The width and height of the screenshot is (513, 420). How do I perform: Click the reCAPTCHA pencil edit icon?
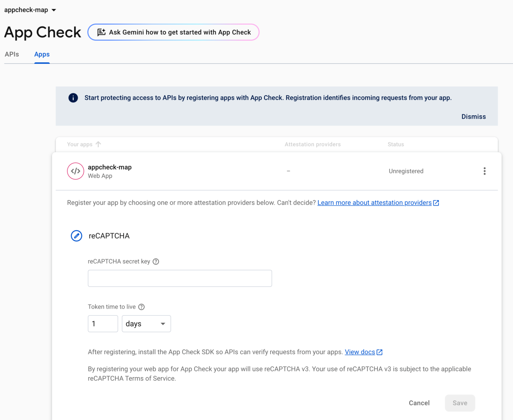76,236
